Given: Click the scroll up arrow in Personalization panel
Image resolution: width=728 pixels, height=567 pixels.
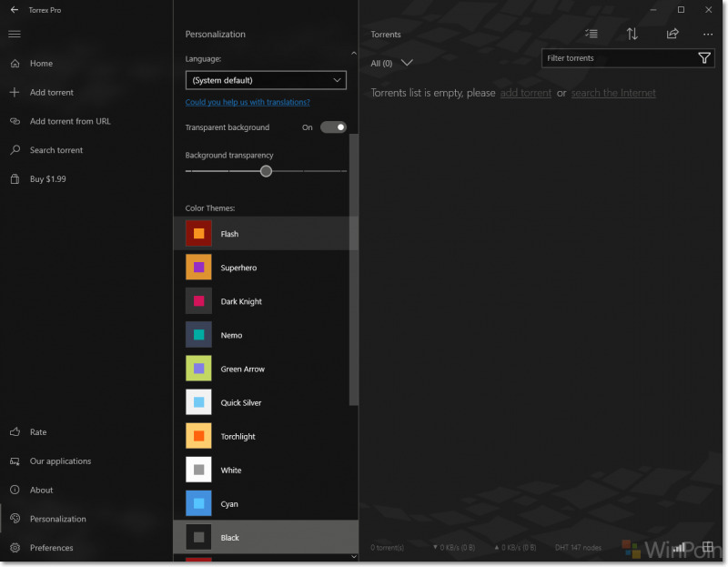Looking at the screenshot, I should pos(354,54).
